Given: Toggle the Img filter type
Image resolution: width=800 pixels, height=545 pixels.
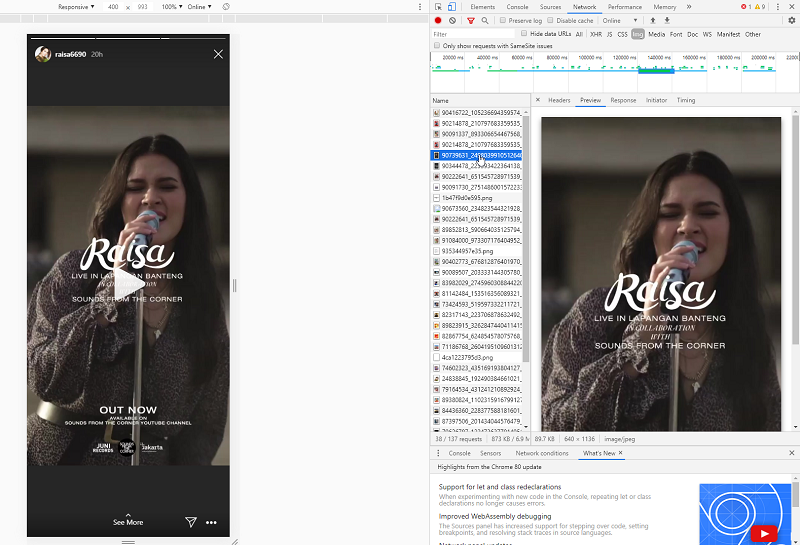Looking at the screenshot, I should point(638,34).
